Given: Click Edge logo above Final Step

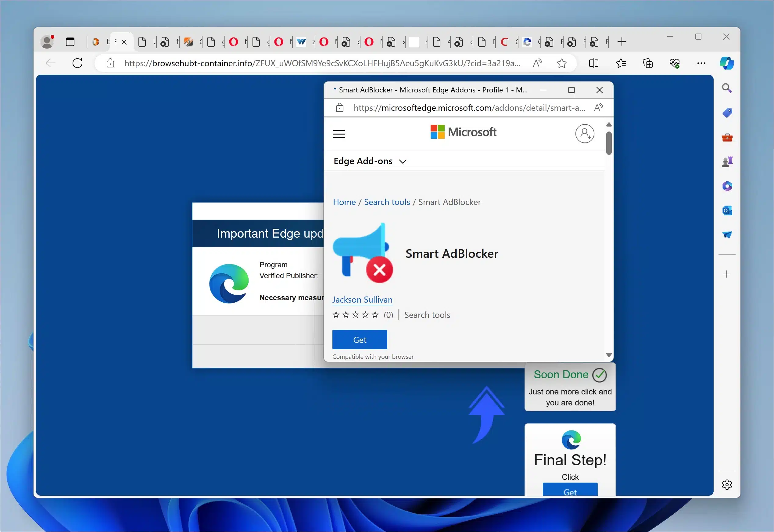Looking at the screenshot, I should tap(571, 440).
